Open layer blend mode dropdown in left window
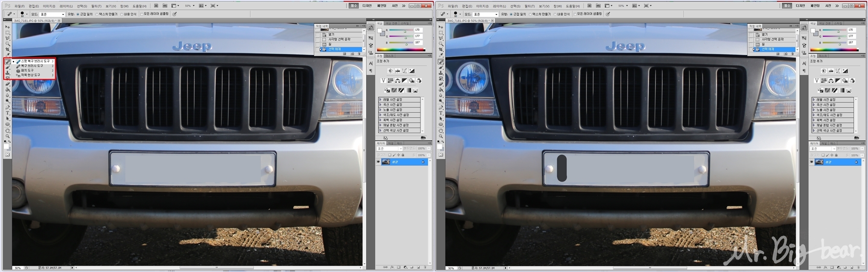Viewport: 868px width, 272px height. (389, 149)
